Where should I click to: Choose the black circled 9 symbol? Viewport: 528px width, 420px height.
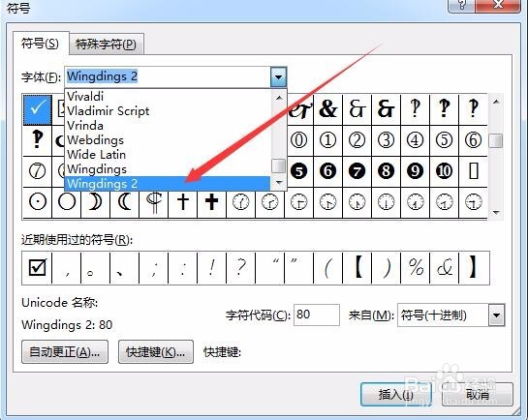415,171
